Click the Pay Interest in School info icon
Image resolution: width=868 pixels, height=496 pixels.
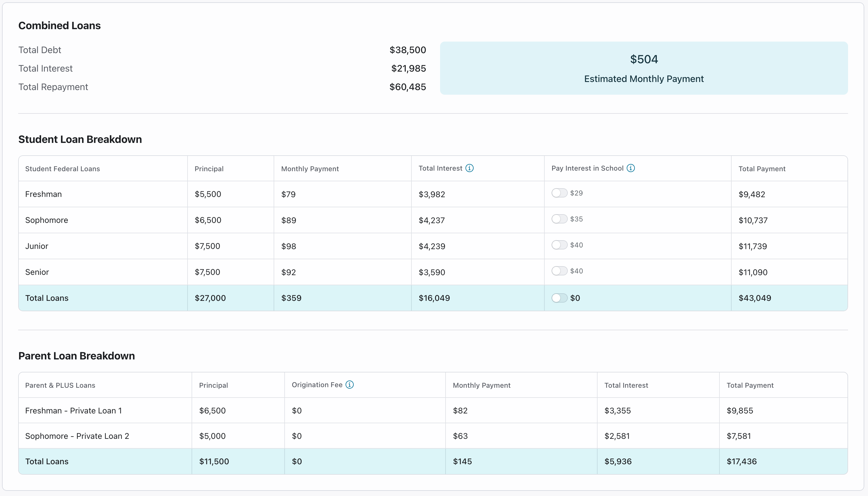point(631,168)
